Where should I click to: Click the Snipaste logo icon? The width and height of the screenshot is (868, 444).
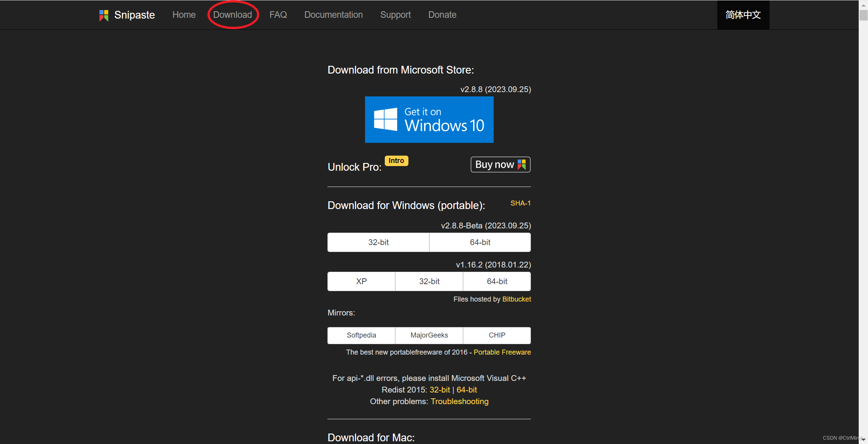coord(104,15)
